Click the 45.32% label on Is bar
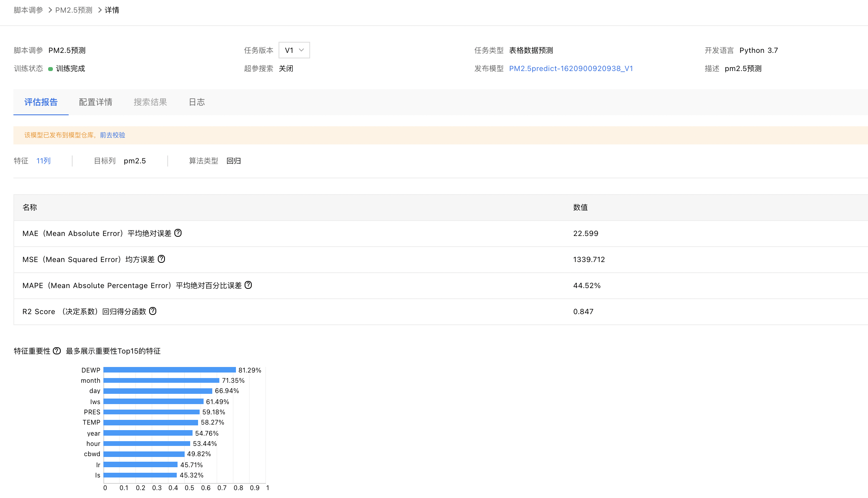Viewport: 868px width, 498px height. pyautogui.click(x=192, y=475)
